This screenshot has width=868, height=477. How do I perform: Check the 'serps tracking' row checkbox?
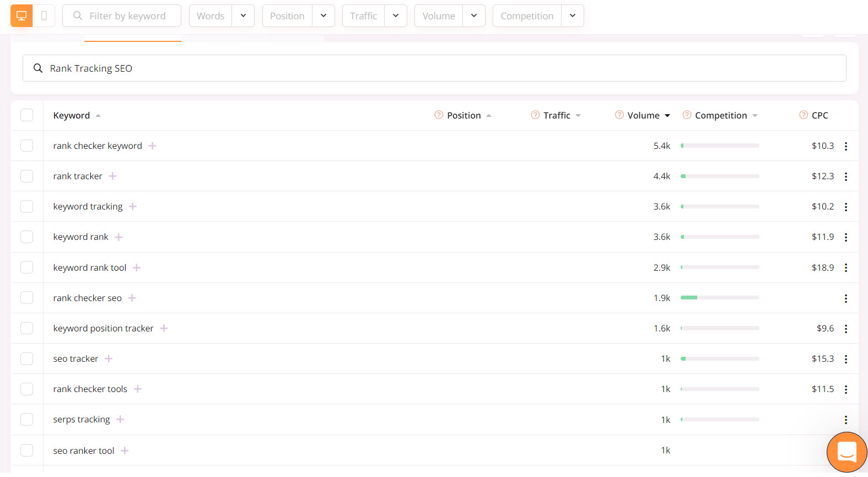26,419
